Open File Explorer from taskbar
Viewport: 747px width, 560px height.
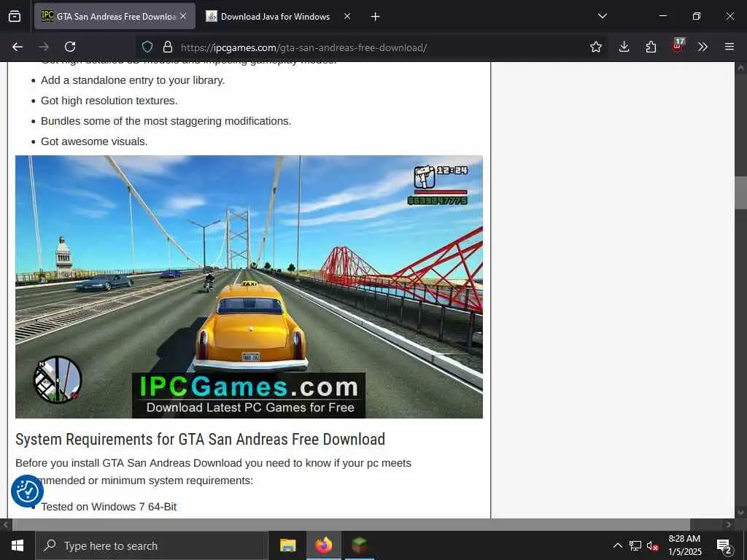coord(287,545)
